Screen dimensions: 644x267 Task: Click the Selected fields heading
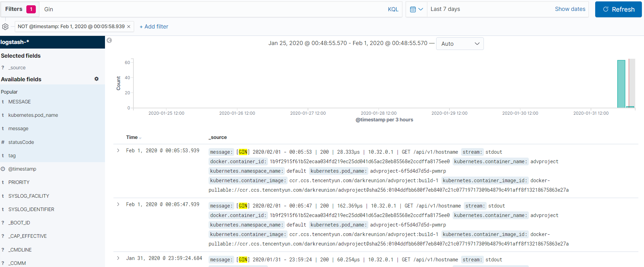pyautogui.click(x=21, y=56)
